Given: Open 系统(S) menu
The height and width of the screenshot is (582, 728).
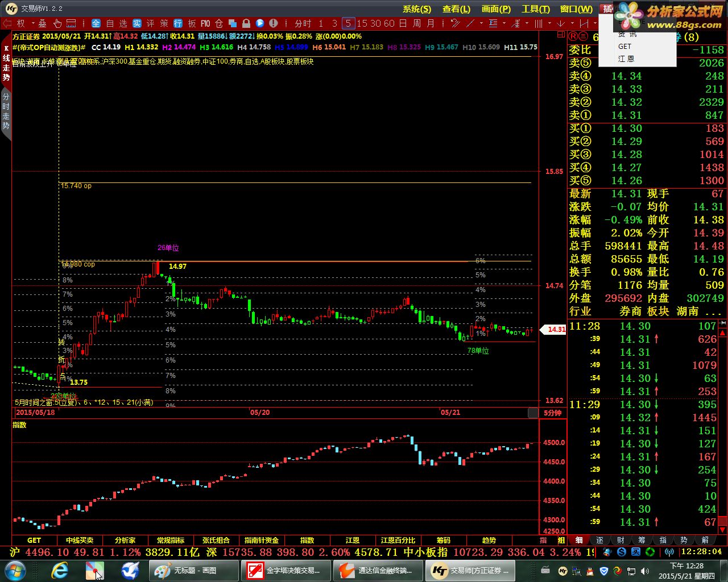Looking at the screenshot, I should 417,9.
